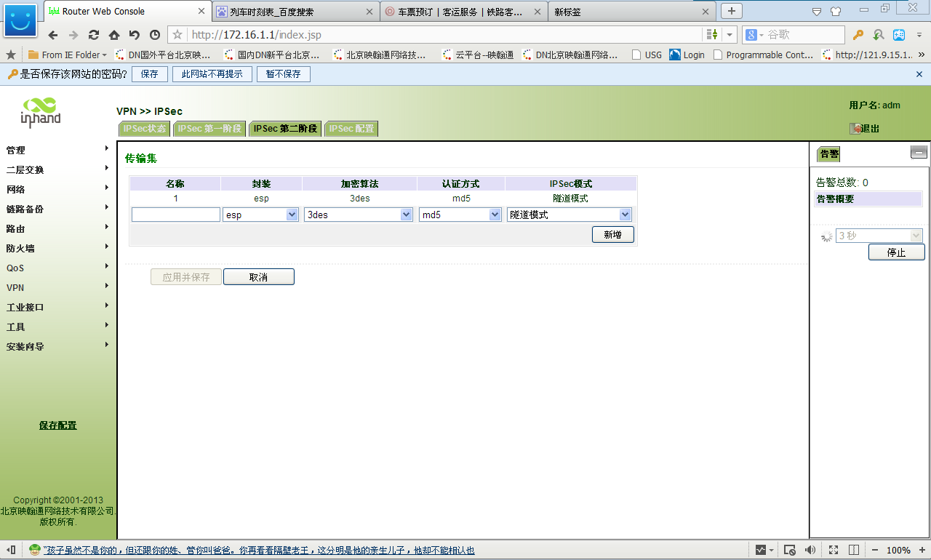Image resolution: width=931 pixels, height=560 pixels.
Task: Click the new tab plus button
Action: tap(732, 11)
